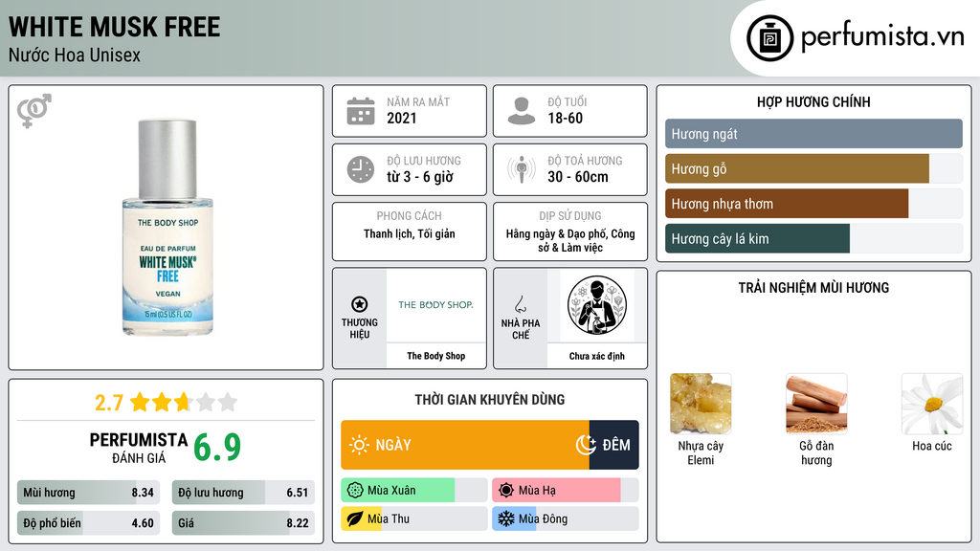
Task: Click the Chưa xác định perfumer label
Action: click(597, 356)
